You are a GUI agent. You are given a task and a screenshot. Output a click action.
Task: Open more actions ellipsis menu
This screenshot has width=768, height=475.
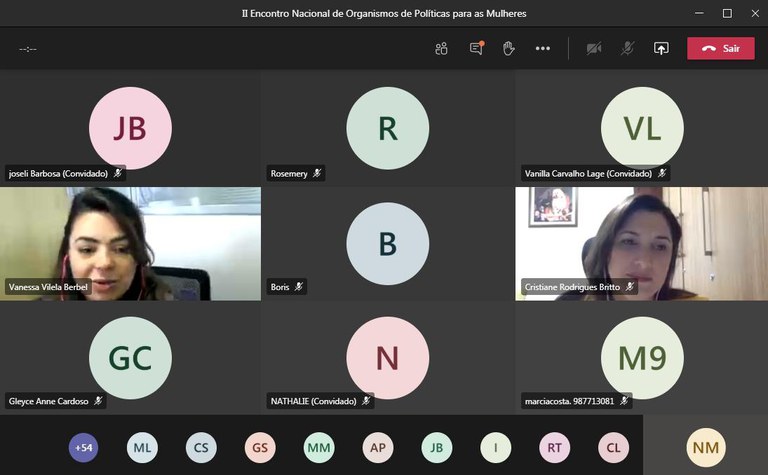543,48
